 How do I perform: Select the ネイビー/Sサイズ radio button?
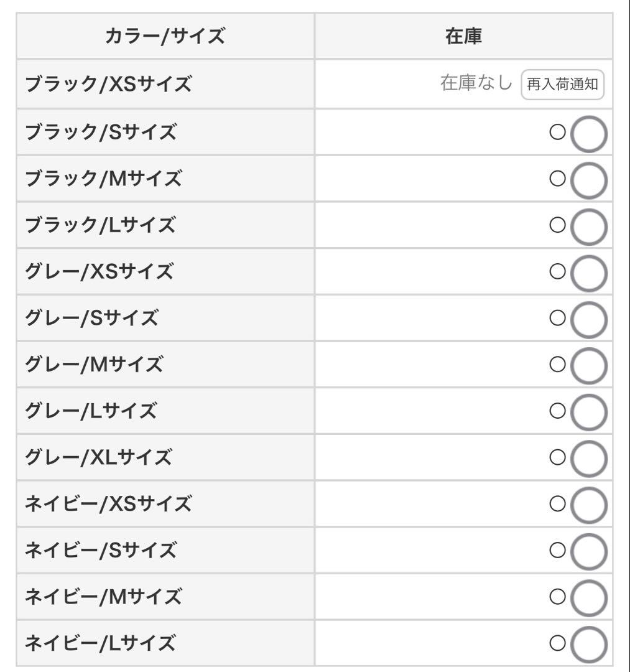[588, 551]
